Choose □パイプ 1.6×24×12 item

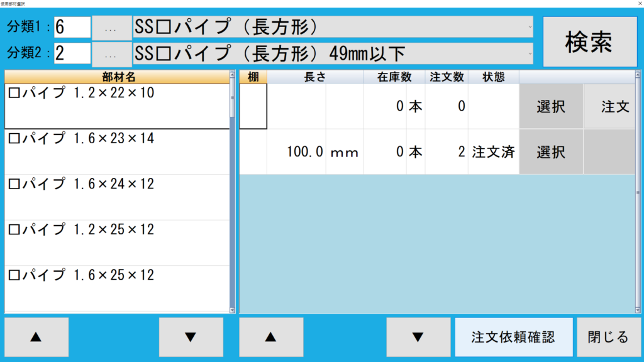117,197
